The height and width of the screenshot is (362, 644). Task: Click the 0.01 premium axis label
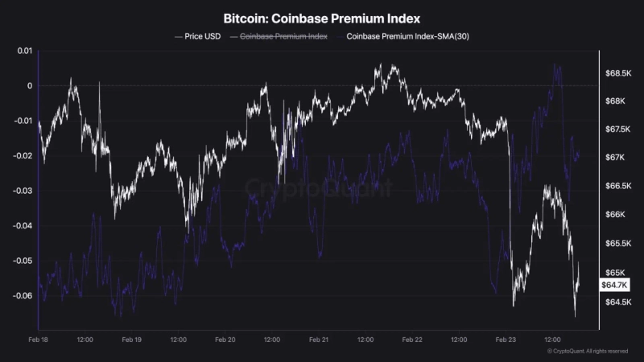[x=25, y=51]
